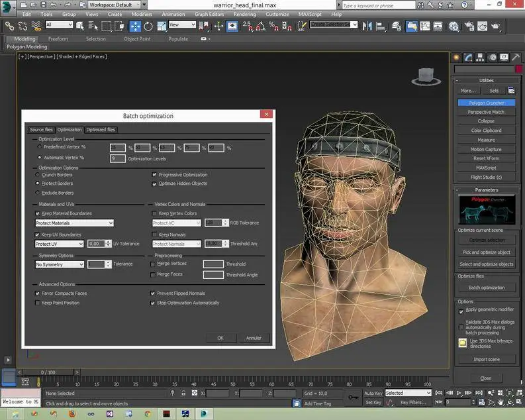
Task: Open the Protect Materials dropdown
Action: tap(74, 223)
